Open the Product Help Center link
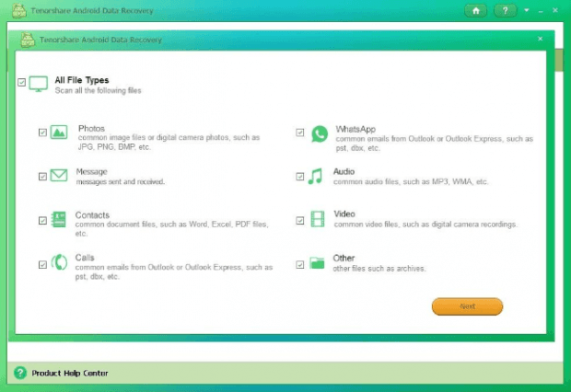Screen dimensions: 571x392 pos(70,373)
